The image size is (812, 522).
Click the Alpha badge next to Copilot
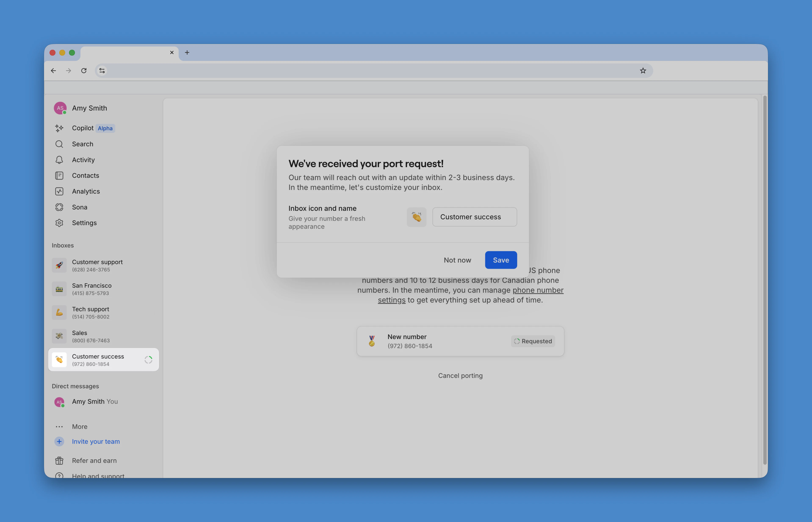point(105,128)
